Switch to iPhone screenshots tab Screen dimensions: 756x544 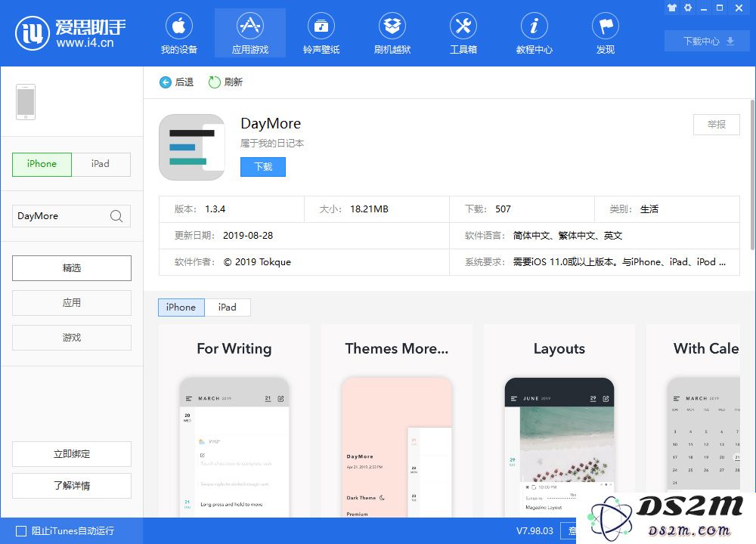pyautogui.click(x=181, y=308)
